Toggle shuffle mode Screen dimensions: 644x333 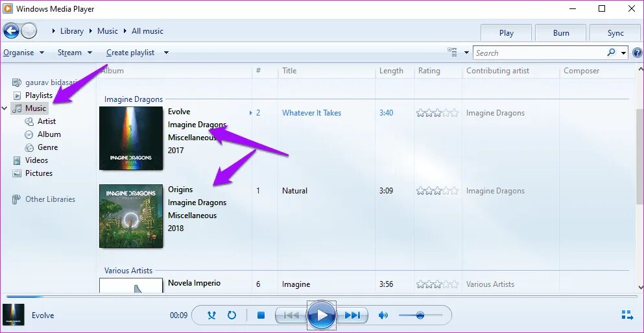coord(211,315)
